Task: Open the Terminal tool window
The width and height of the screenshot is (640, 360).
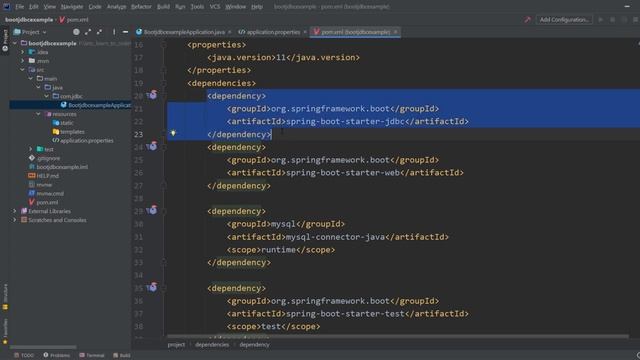Action: click(x=92, y=356)
